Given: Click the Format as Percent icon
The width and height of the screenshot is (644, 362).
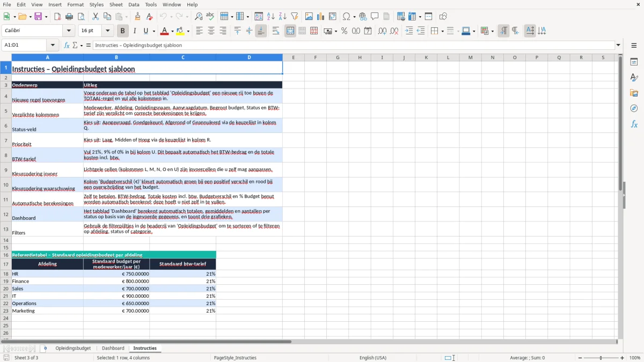Looking at the screenshot, I should tap(345, 31).
